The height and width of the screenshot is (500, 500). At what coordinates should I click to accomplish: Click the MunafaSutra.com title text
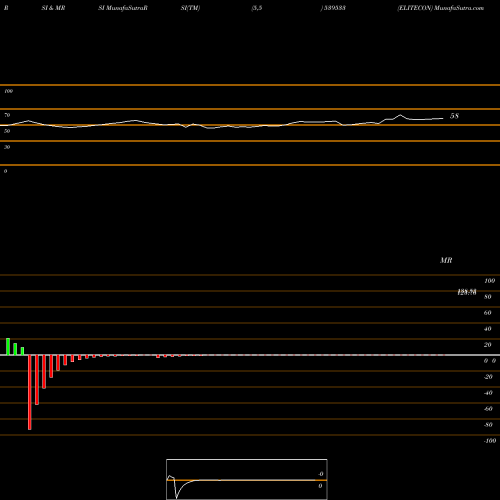(459, 8)
